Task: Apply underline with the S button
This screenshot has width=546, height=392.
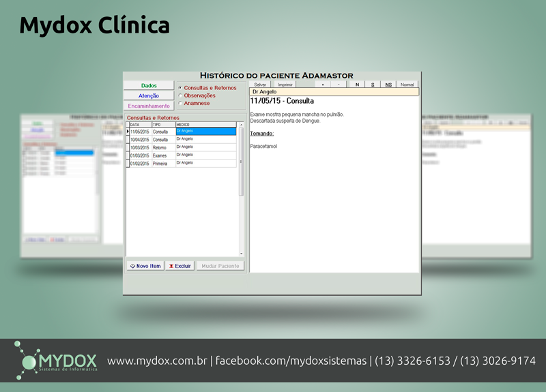Action: 373,85
